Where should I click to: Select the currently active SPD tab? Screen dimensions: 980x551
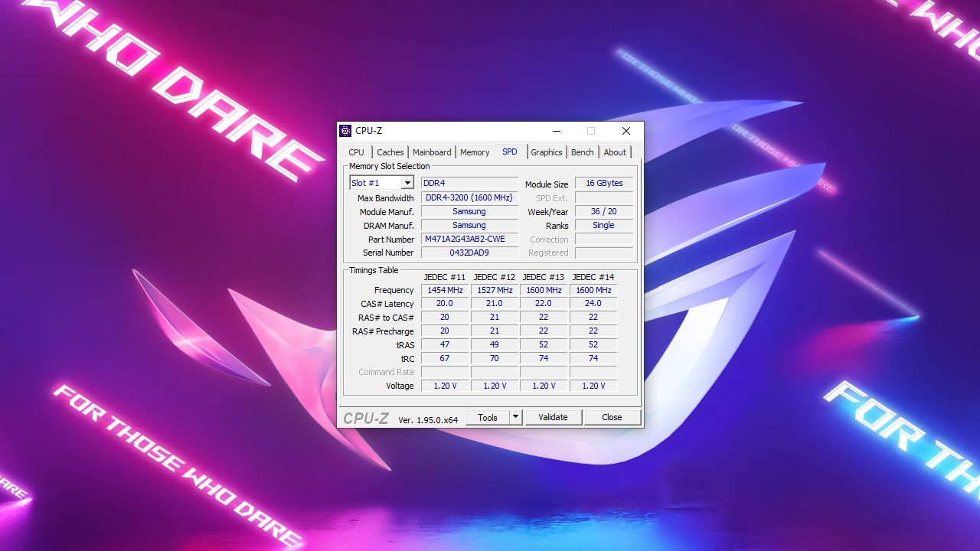click(x=509, y=152)
